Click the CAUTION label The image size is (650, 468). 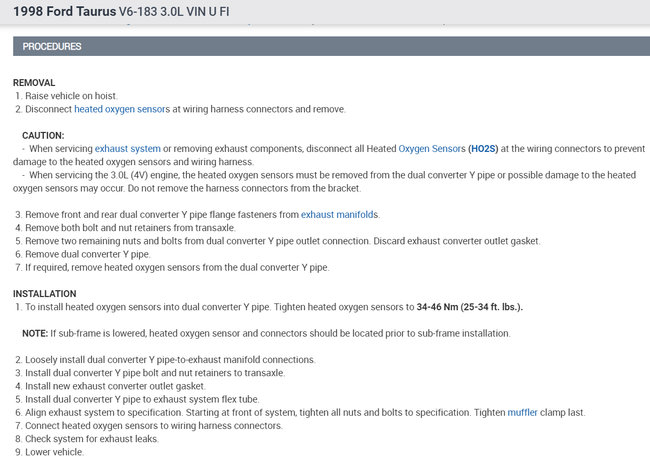coord(43,136)
